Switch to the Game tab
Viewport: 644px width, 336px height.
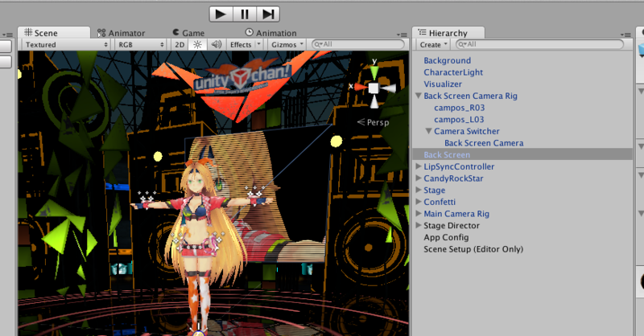click(188, 33)
